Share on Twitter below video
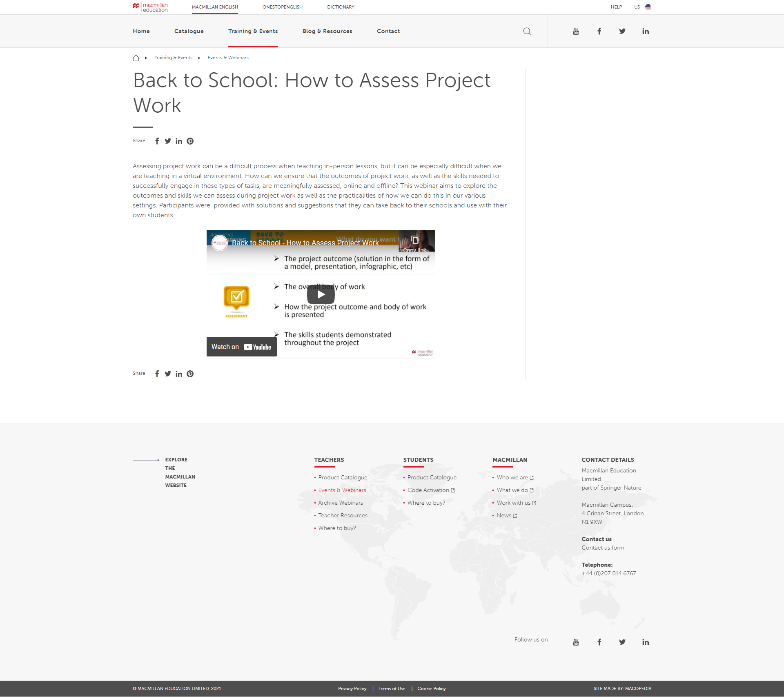784x697 pixels. (x=168, y=374)
